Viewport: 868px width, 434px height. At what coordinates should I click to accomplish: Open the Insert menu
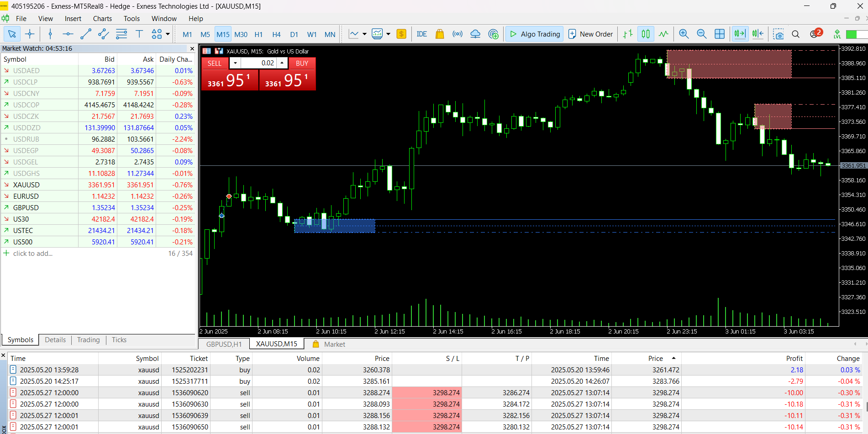pyautogui.click(x=73, y=19)
